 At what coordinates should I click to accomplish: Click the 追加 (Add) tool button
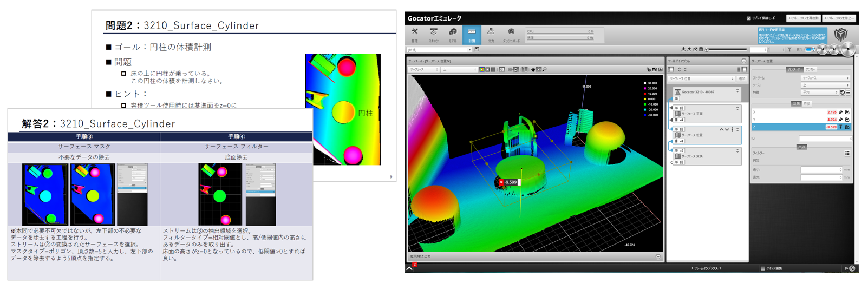pos(742,79)
